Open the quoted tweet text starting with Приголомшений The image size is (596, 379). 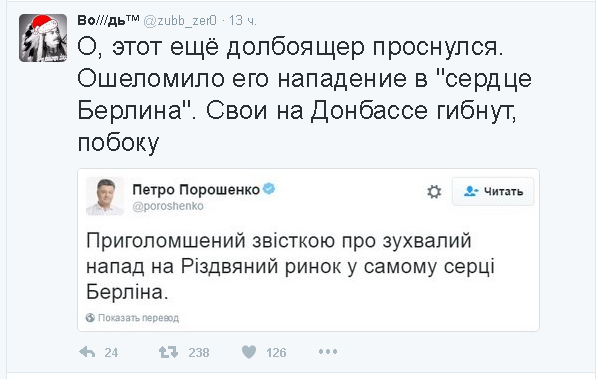290,266
